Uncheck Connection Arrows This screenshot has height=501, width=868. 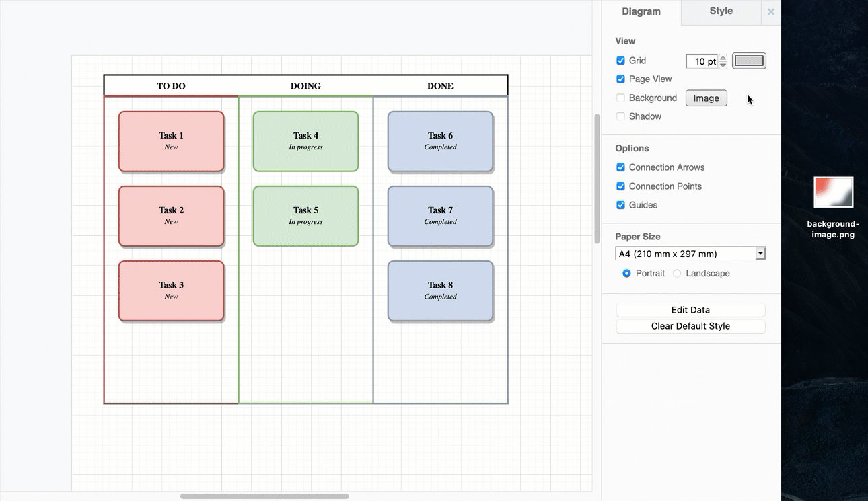[x=620, y=167]
